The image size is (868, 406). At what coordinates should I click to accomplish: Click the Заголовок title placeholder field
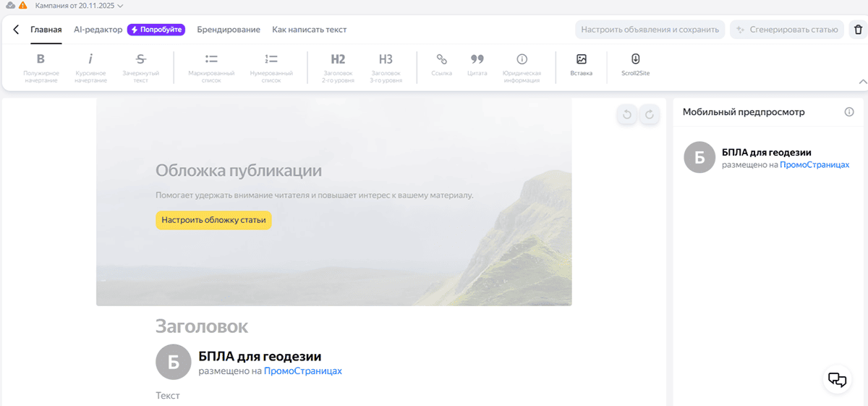coord(202,326)
